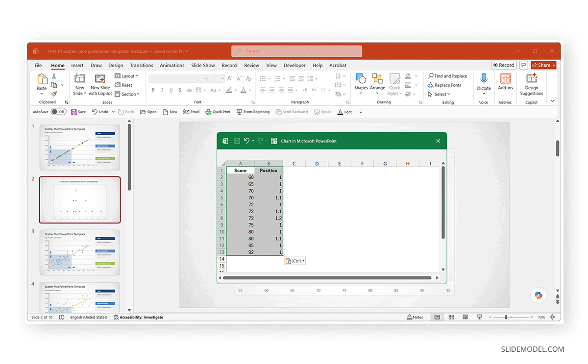Click the Format Painter brush icon
The width and height of the screenshot is (588, 364).
[54, 94]
